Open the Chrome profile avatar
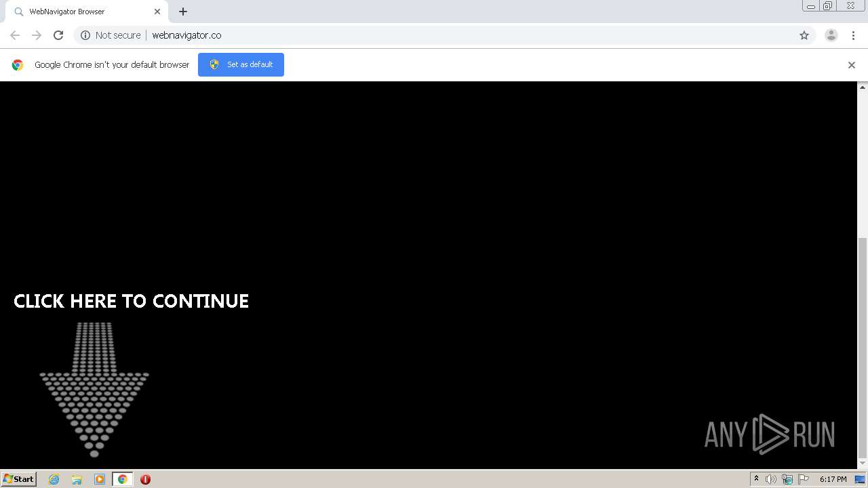Viewport: 868px width, 488px height. [x=831, y=35]
